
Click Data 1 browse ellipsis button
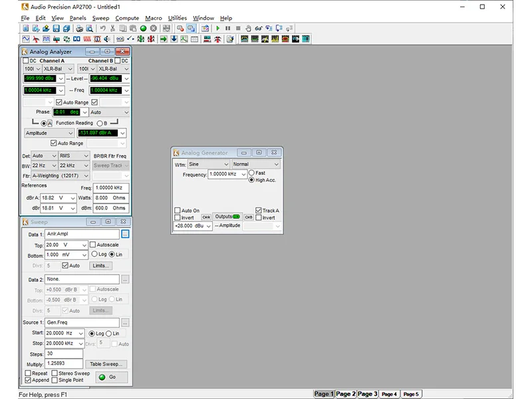coord(125,234)
